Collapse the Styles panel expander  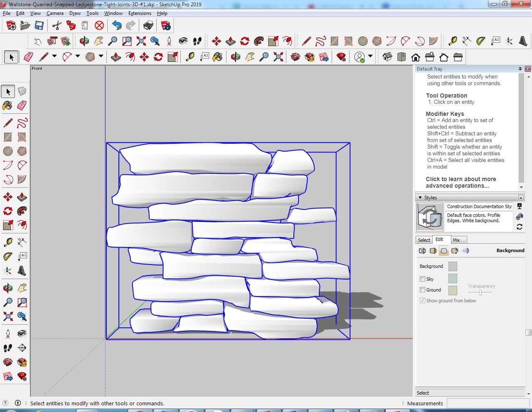pos(420,198)
